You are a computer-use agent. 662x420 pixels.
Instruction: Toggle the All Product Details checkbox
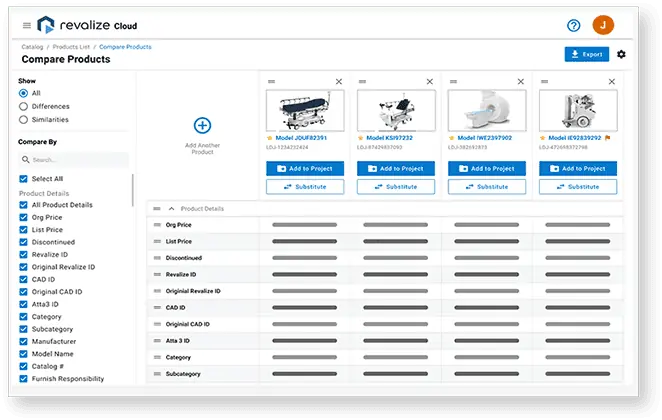pyautogui.click(x=23, y=205)
